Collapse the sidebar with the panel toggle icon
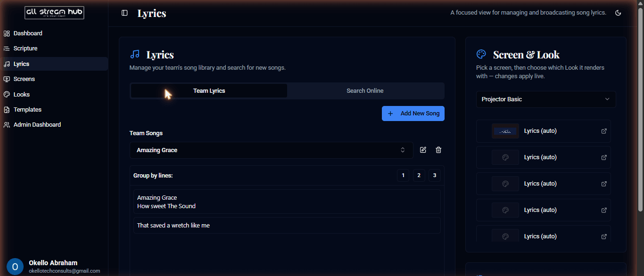 pos(124,13)
